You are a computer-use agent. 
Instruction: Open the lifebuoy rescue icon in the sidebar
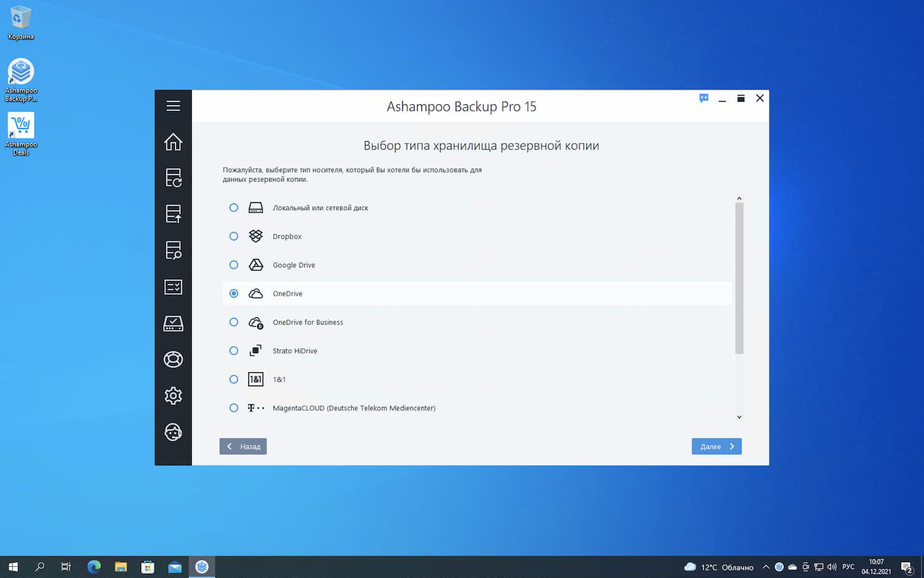pyautogui.click(x=173, y=359)
